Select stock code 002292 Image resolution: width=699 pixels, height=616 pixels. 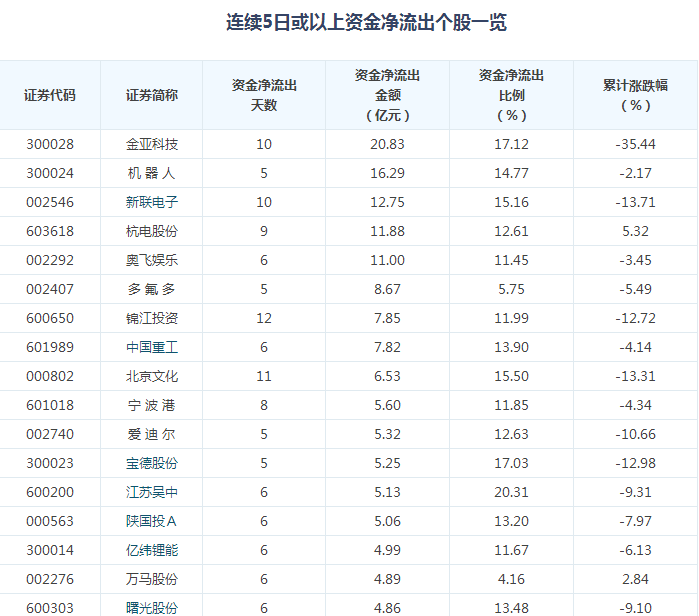[50, 260]
